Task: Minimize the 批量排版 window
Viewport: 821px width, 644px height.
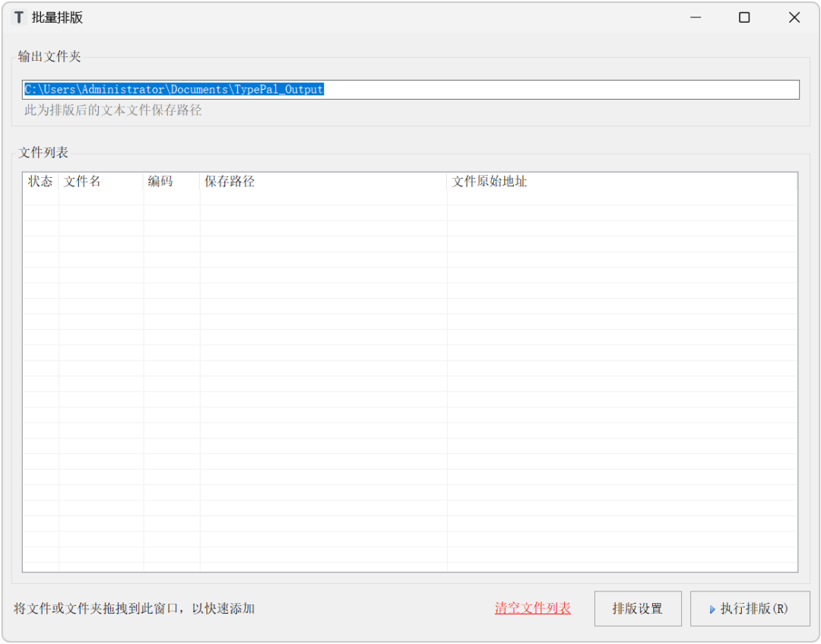Action: click(x=696, y=17)
